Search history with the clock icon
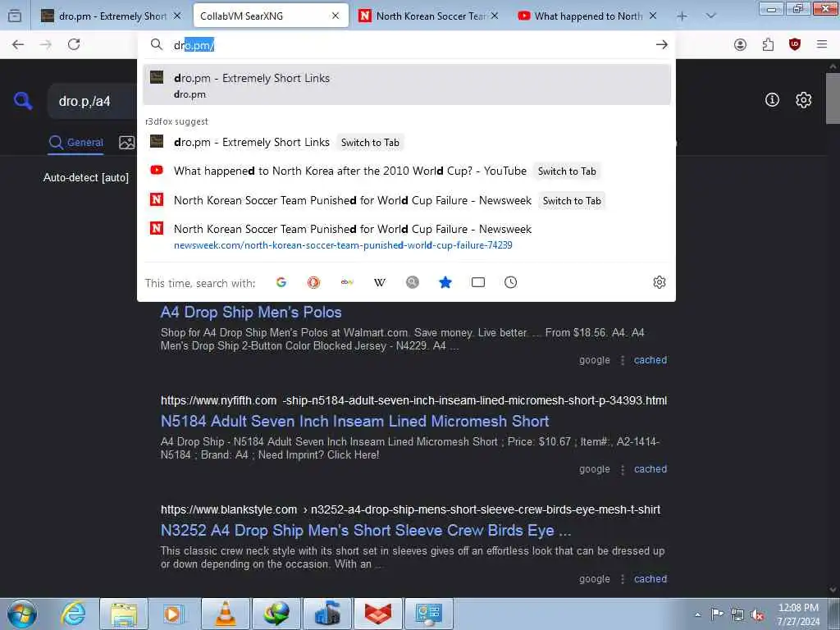The height and width of the screenshot is (630, 840). [510, 282]
